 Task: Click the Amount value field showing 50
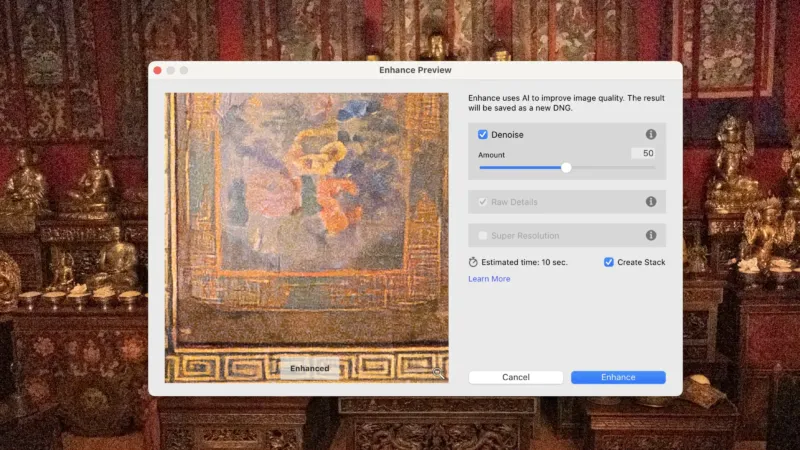(x=643, y=153)
